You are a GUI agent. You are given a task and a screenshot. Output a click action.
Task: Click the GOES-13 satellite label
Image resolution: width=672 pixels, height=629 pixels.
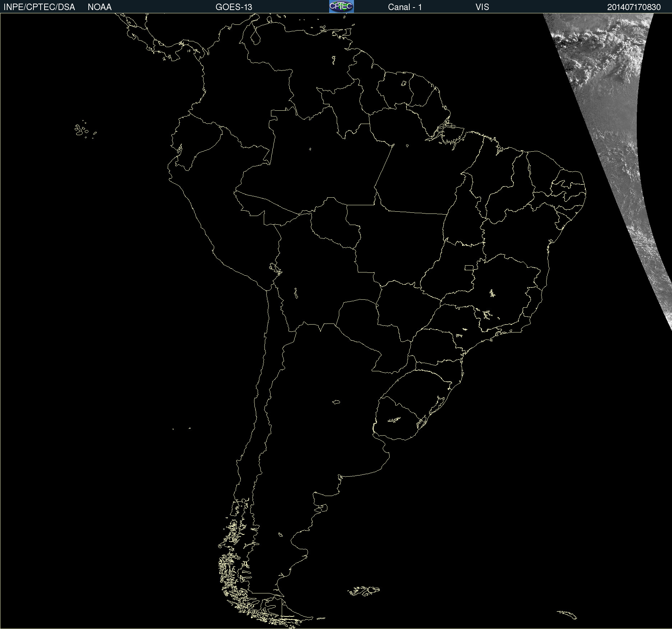point(234,7)
